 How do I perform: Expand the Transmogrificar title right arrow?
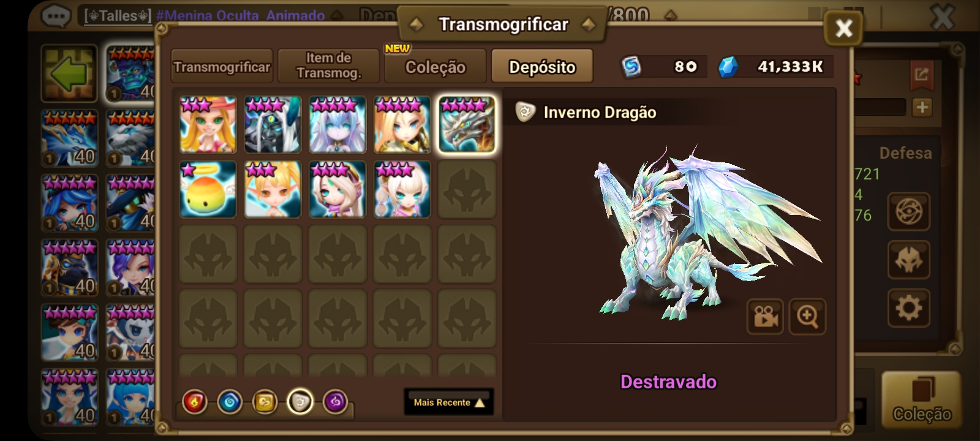589,24
